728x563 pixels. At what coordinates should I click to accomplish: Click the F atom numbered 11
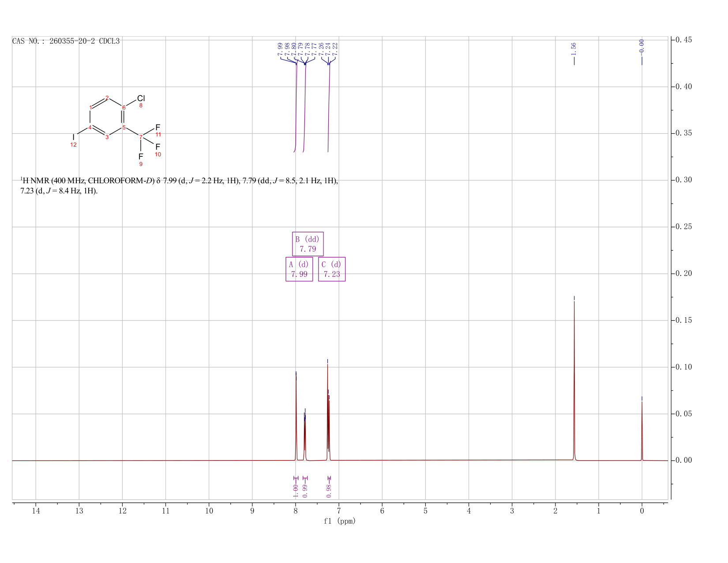point(158,128)
